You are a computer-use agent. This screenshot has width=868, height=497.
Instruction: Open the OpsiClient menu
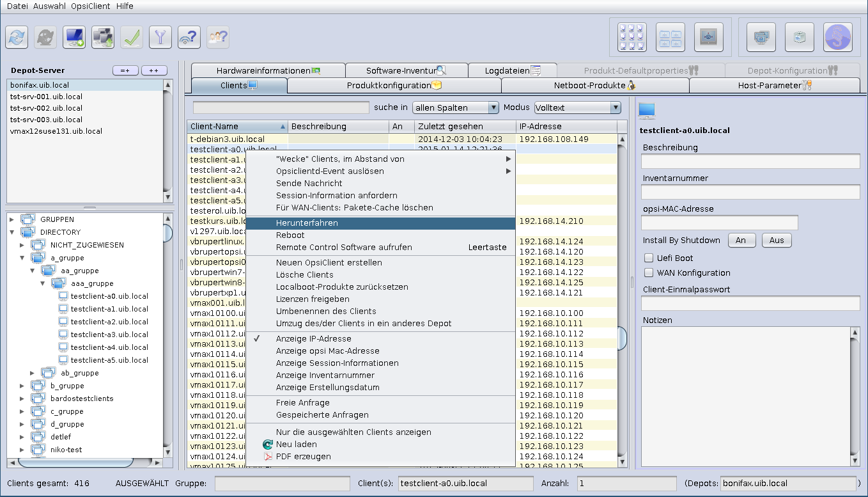click(89, 6)
